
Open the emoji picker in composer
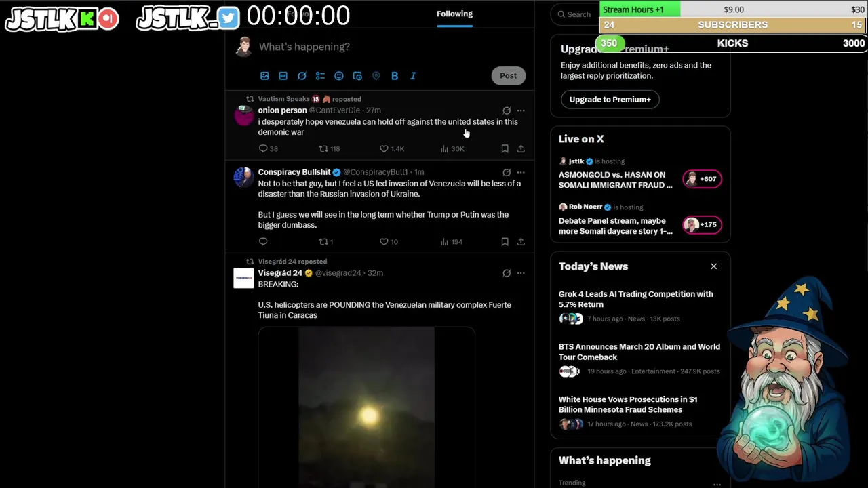[339, 76]
